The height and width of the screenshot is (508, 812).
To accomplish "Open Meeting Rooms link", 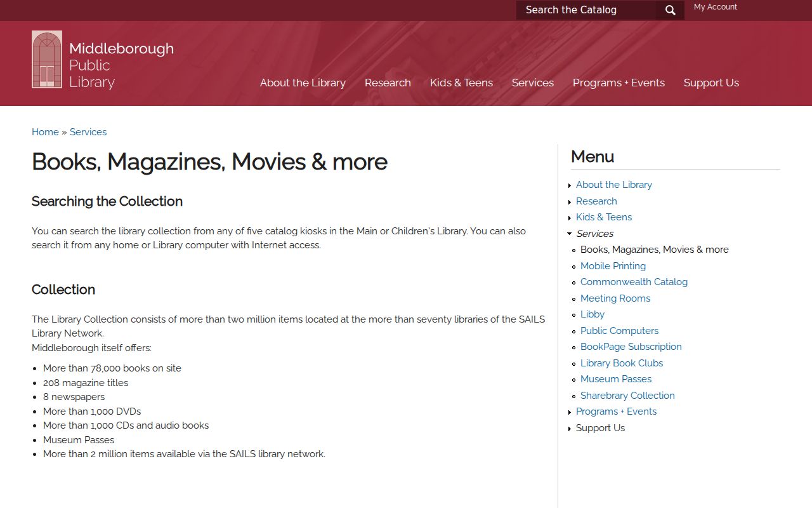I will pyautogui.click(x=615, y=298).
